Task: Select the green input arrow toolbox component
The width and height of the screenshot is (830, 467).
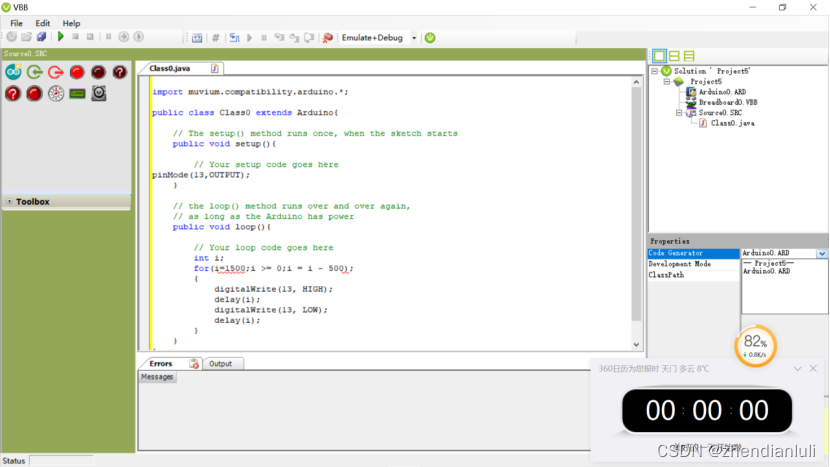Action: tap(35, 72)
